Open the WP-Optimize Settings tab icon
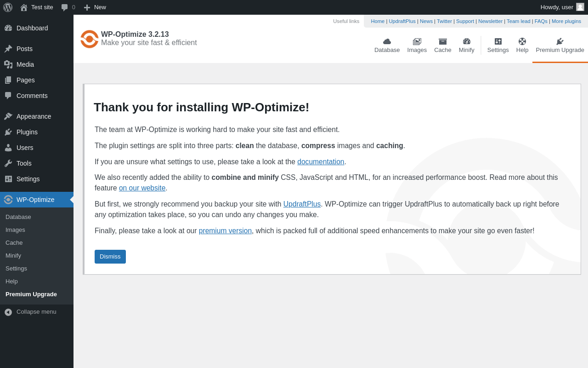 click(498, 41)
